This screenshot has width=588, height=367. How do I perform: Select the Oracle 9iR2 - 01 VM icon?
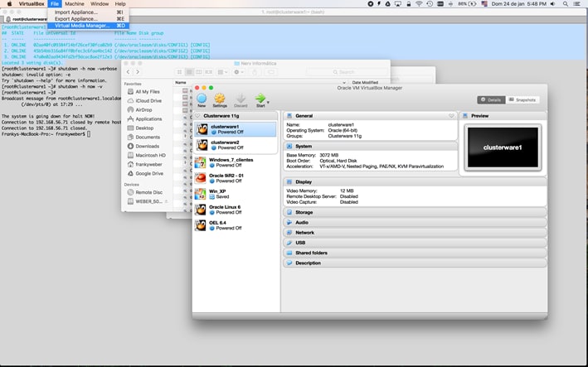tap(201, 177)
